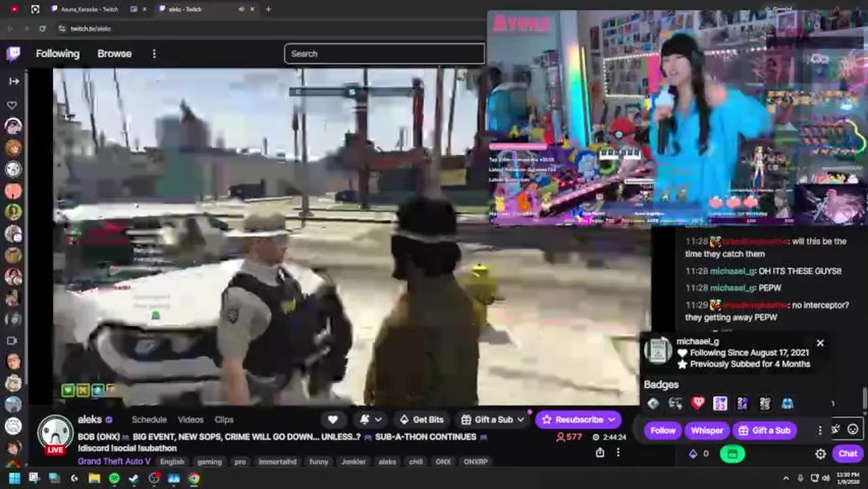The height and width of the screenshot is (489, 868).
Task: Open File Explorer from the taskbar
Action: point(94,479)
